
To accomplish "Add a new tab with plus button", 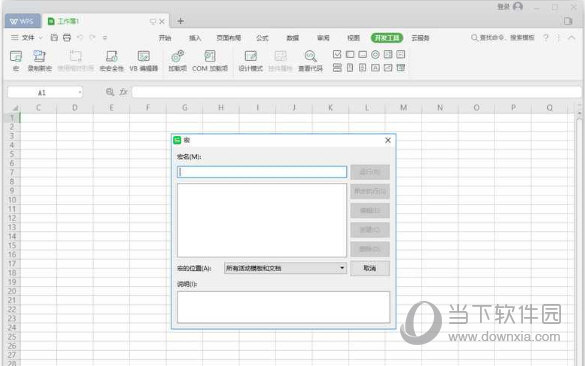I will coord(181,21).
